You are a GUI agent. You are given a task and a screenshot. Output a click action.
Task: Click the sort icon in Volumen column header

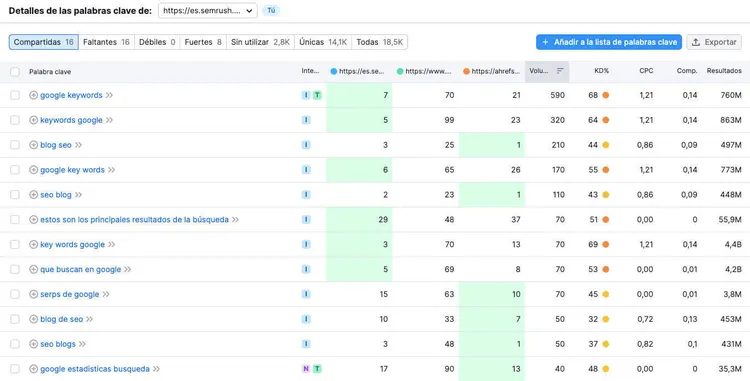560,71
